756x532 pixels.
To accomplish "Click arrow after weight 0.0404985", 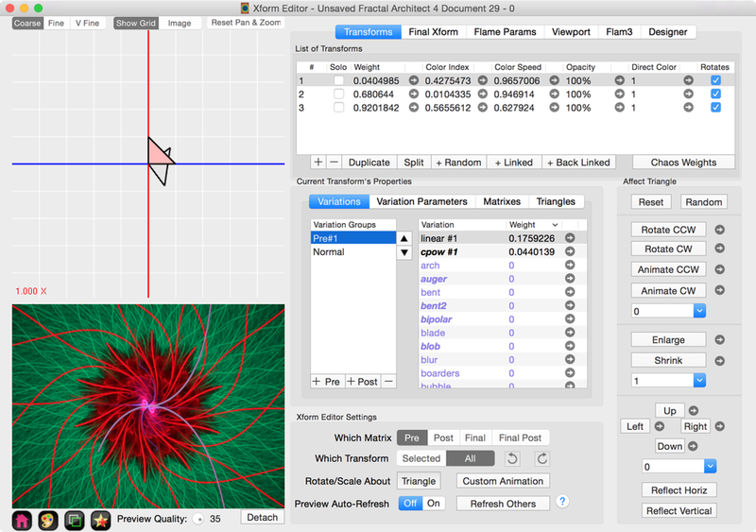I will [x=414, y=80].
